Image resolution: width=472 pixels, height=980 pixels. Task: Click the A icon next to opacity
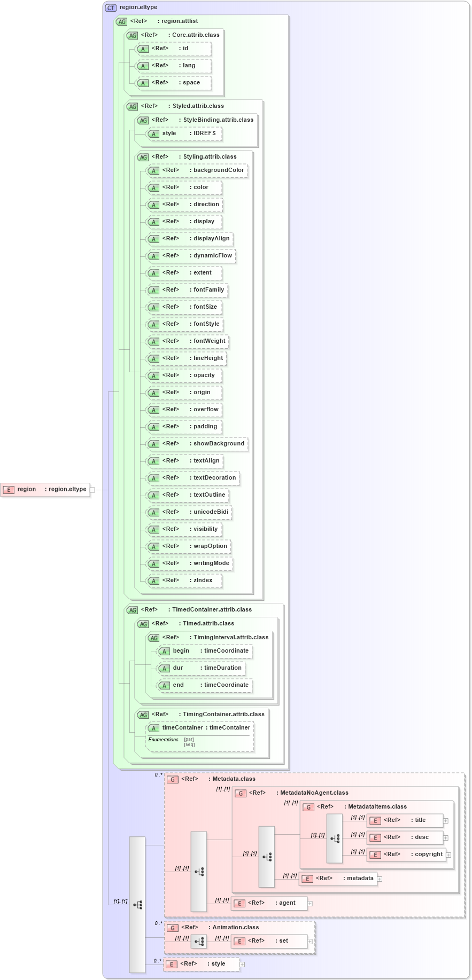tap(153, 376)
